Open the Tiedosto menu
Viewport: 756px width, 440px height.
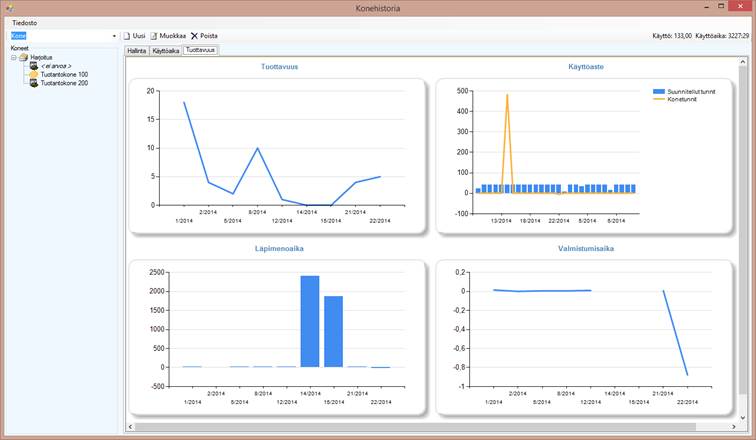pyautogui.click(x=24, y=22)
